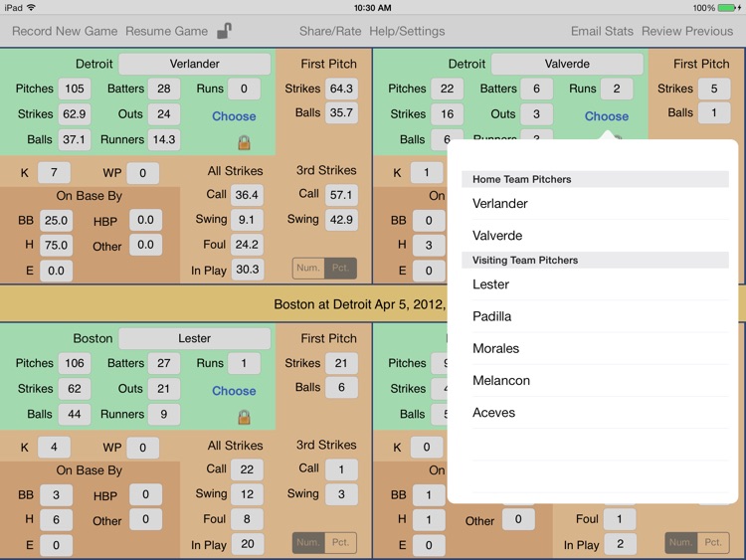Select Morales from the pitcher list
This screenshot has width=746, height=560.
(x=595, y=348)
